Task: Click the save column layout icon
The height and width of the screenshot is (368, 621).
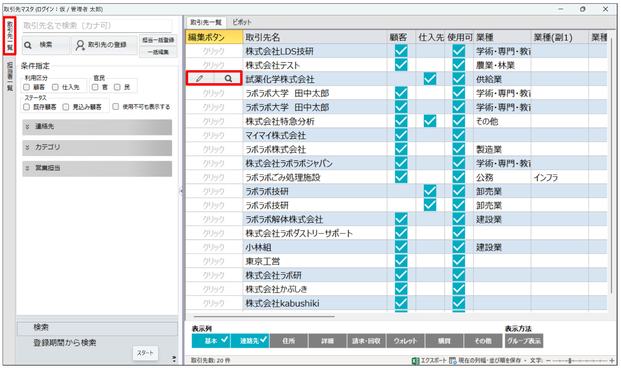Action: [x=452, y=360]
